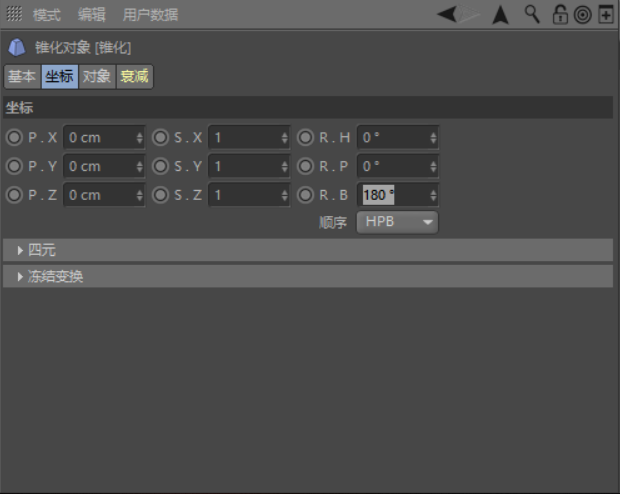Click the back arrow navigation icon

click(448, 14)
